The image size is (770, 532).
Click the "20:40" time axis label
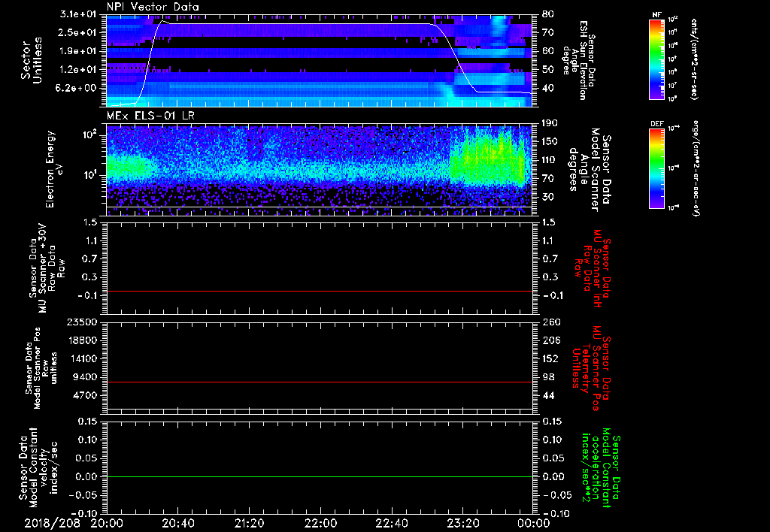point(177,523)
